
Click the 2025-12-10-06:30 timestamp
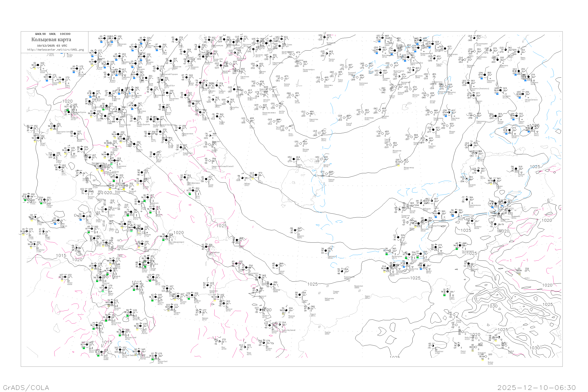536,387
